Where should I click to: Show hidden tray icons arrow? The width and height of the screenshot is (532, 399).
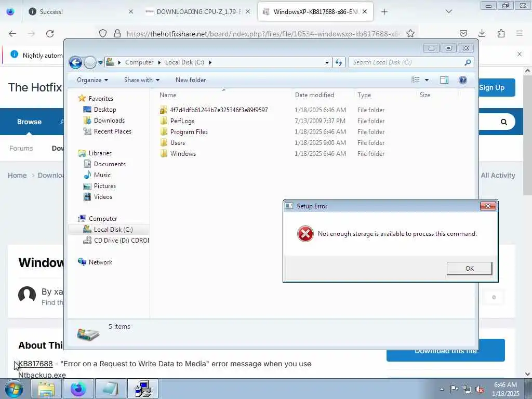[x=442, y=389]
